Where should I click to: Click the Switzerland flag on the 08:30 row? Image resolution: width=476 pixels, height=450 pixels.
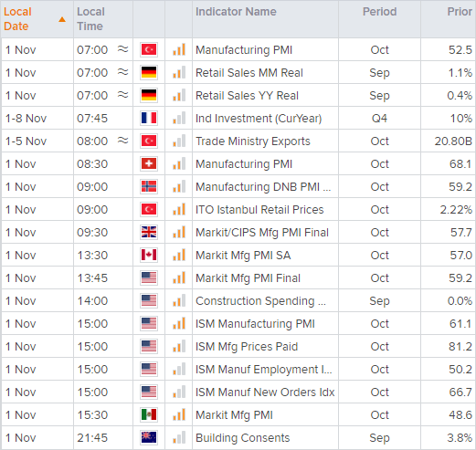point(149,163)
